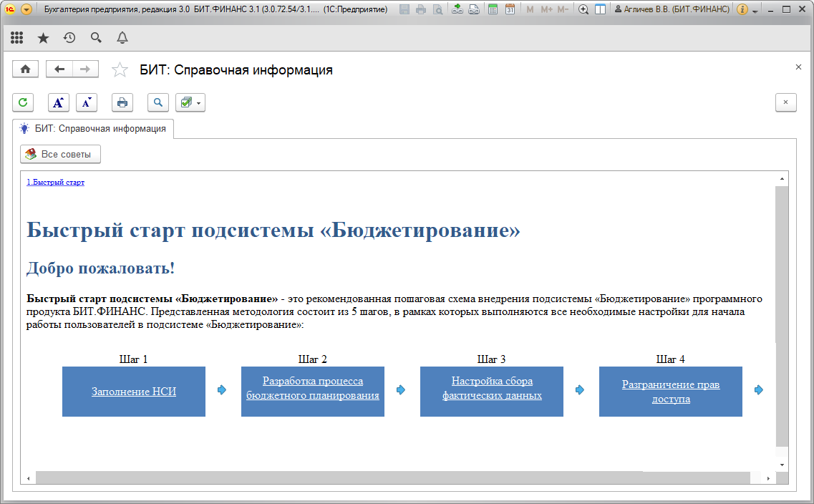Open the History clock icon
The height and width of the screenshot is (504, 814).
pos(69,38)
